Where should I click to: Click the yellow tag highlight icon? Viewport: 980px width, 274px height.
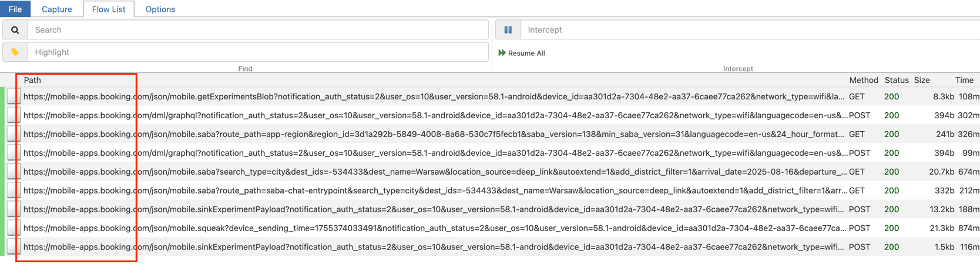(15, 52)
